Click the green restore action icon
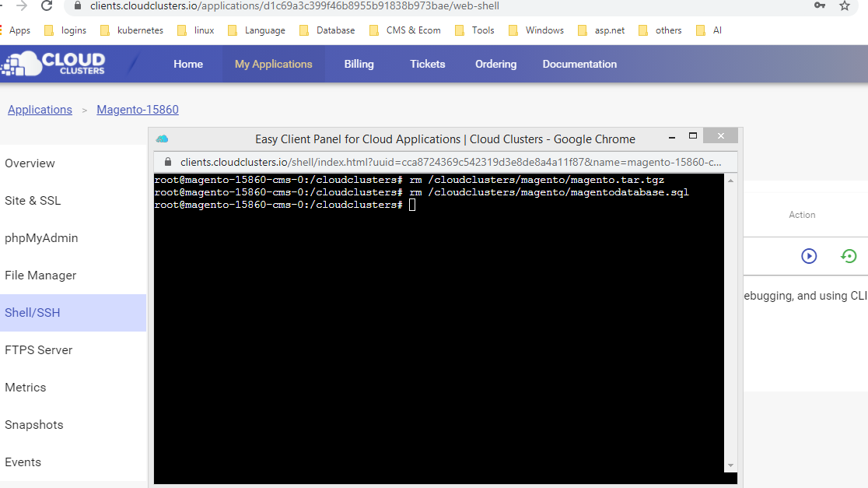 (x=849, y=256)
